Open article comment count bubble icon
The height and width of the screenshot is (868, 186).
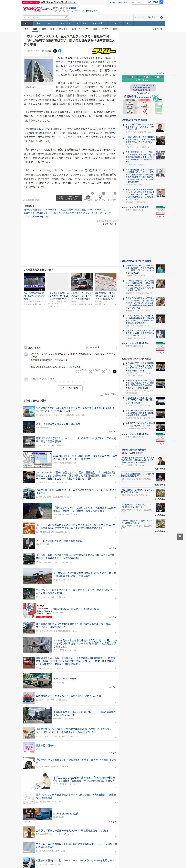42,51
